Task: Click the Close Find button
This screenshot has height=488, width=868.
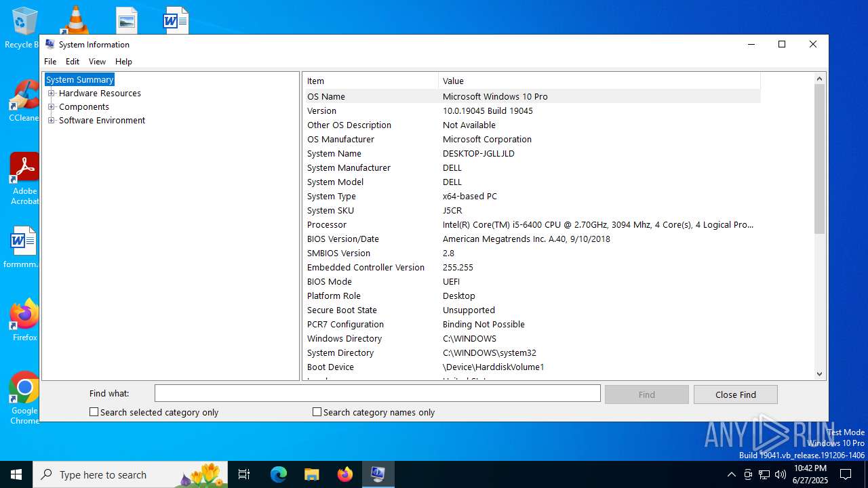Action: tap(735, 394)
